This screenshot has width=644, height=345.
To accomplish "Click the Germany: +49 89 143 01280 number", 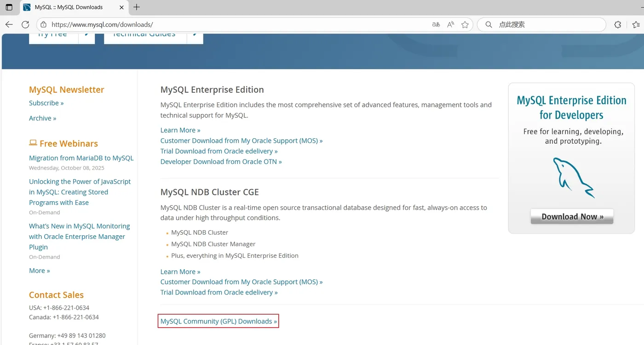I will pos(67,336).
